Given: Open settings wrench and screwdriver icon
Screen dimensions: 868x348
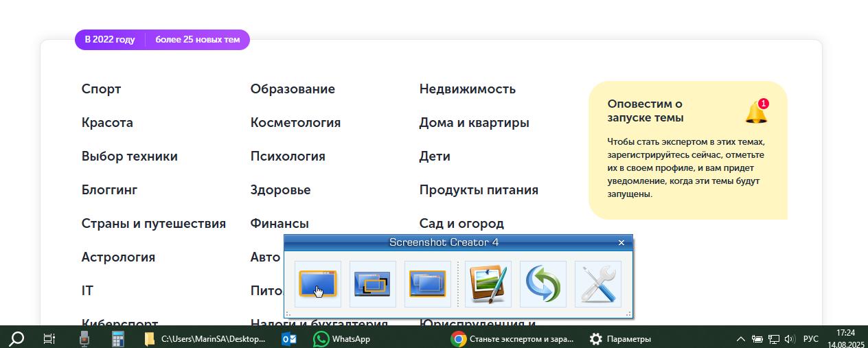Looking at the screenshot, I should (598, 283).
